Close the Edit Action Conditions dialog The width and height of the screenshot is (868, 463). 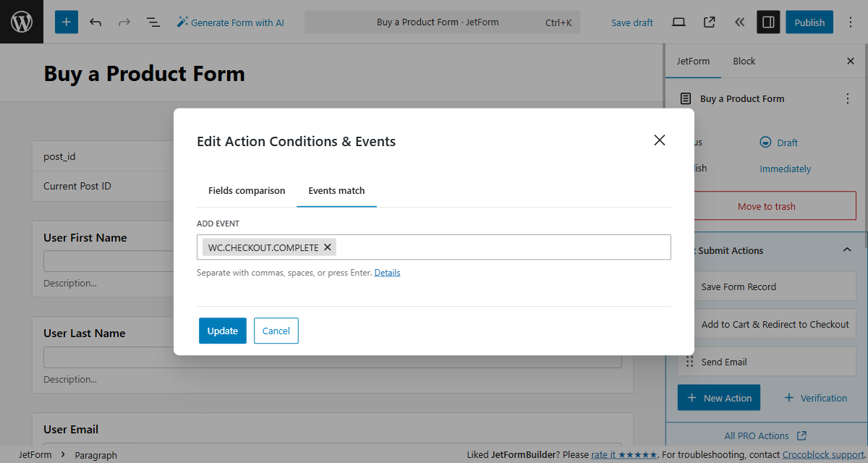(x=660, y=140)
